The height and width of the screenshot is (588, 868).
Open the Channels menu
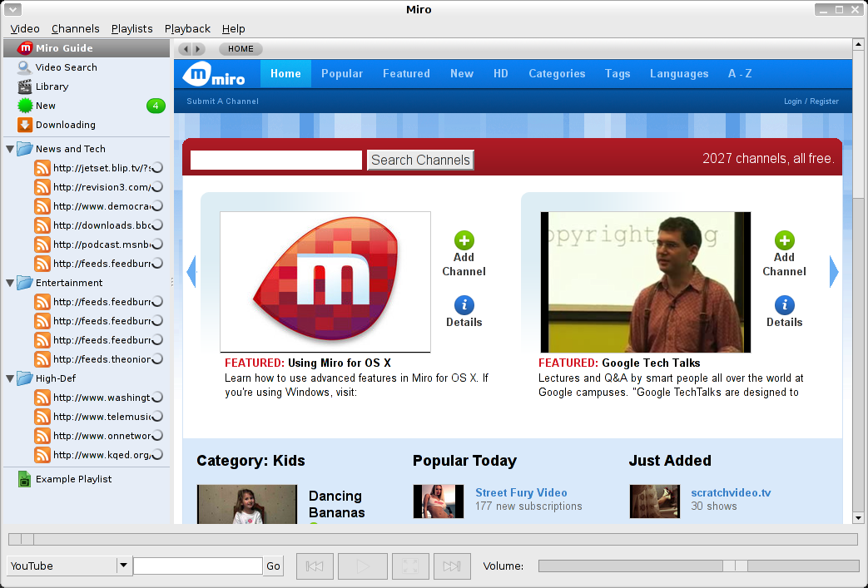click(75, 29)
